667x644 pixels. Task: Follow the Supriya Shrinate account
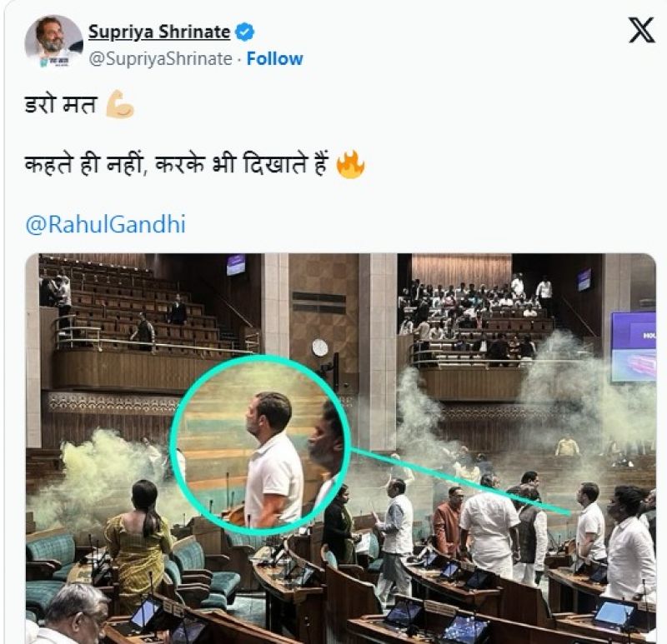coord(274,59)
